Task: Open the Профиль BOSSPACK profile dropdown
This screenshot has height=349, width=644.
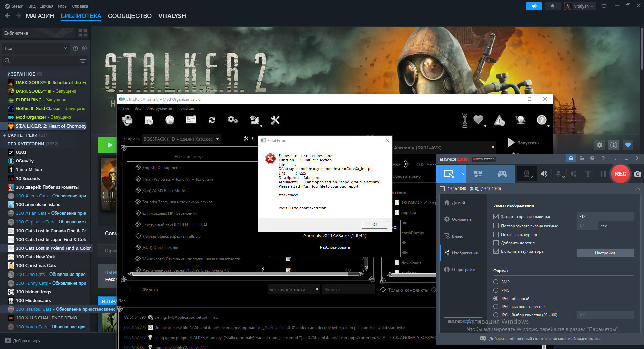Action: [181, 139]
